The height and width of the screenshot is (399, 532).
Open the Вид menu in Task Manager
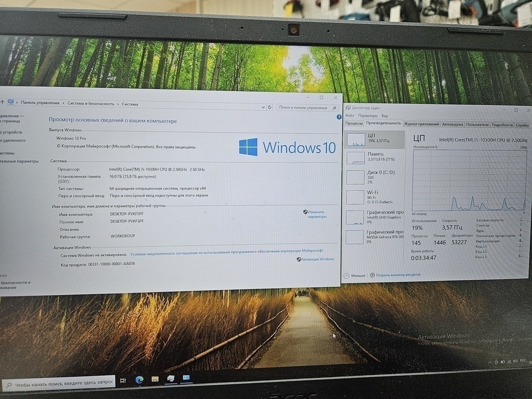(385, 115)
